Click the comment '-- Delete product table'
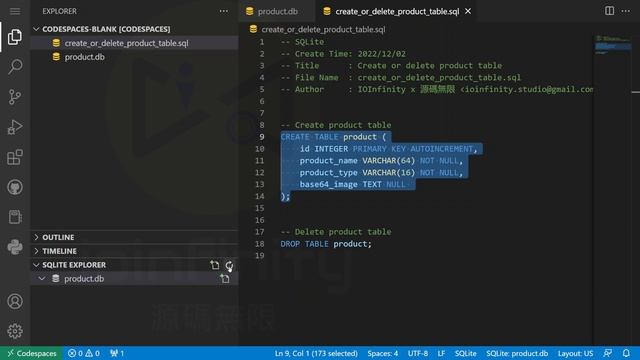This screenshot has height=360, width=640. [336, 232]
